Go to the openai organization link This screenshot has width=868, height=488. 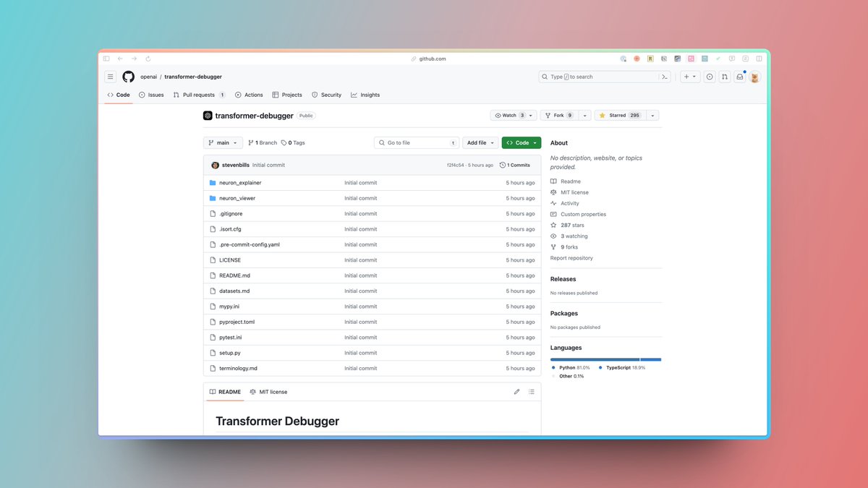[148, 77]
